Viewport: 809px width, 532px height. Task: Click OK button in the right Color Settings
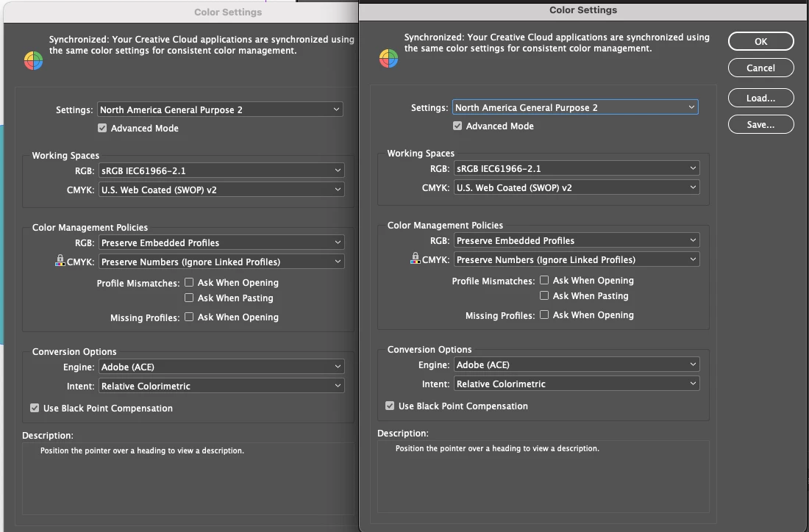(x=761, y=41)
